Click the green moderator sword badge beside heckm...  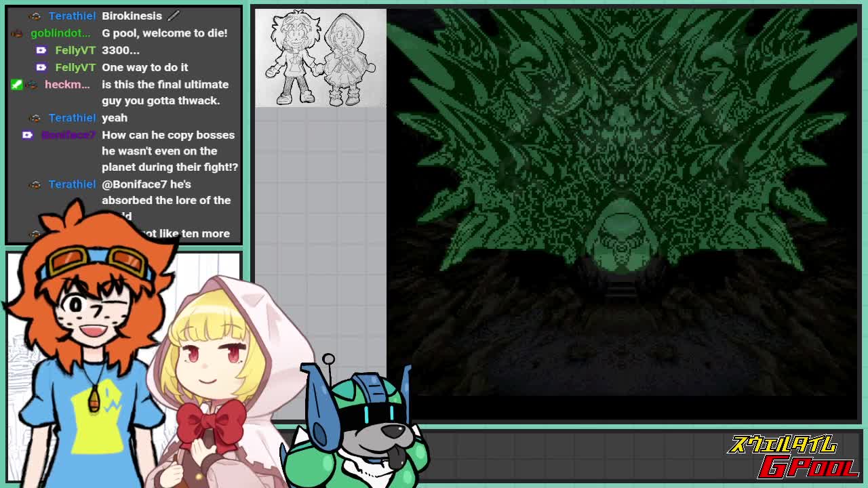pos(16,84)
